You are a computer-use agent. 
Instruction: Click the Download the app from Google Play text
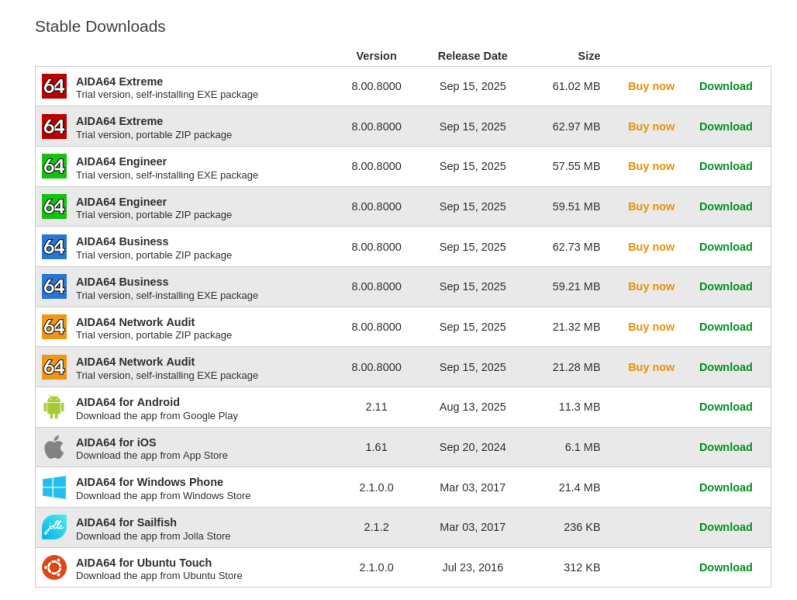coord(157,416)
